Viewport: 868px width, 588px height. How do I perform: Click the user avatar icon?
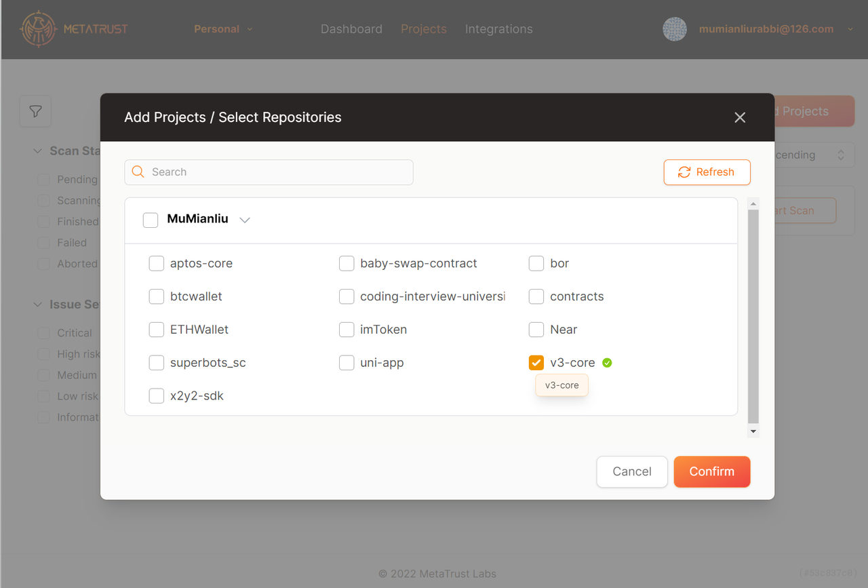[x=674, y=29]
